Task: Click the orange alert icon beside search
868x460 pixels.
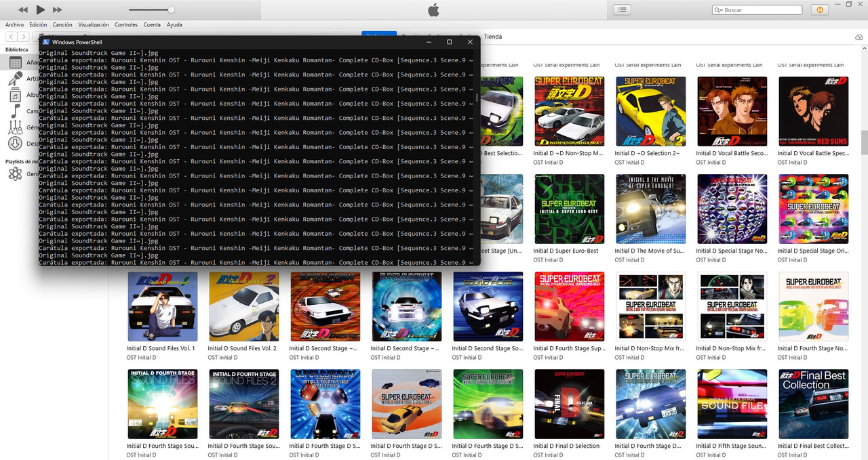Action: point(819,9)
